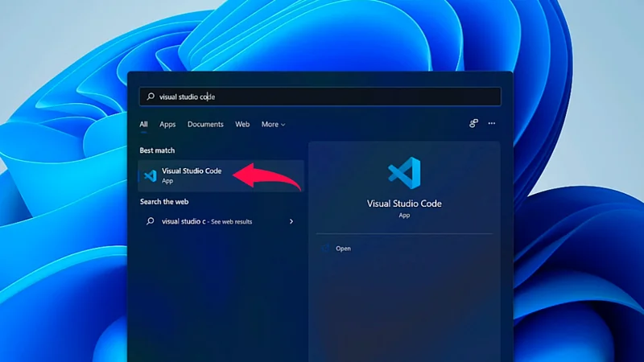Open the search feedback/people icon
644x362 pixels.
click(473, 124)
